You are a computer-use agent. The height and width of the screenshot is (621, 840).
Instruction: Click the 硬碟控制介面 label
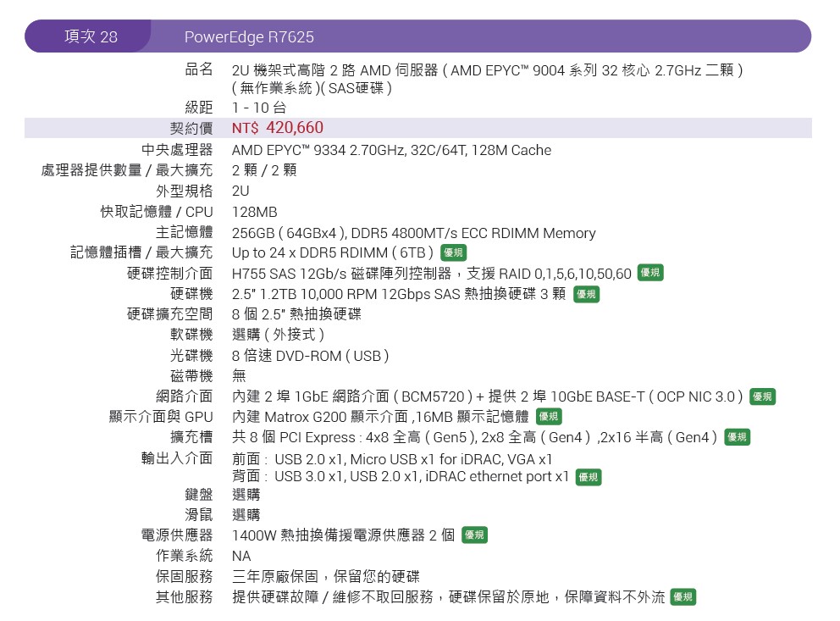(170, 274)
